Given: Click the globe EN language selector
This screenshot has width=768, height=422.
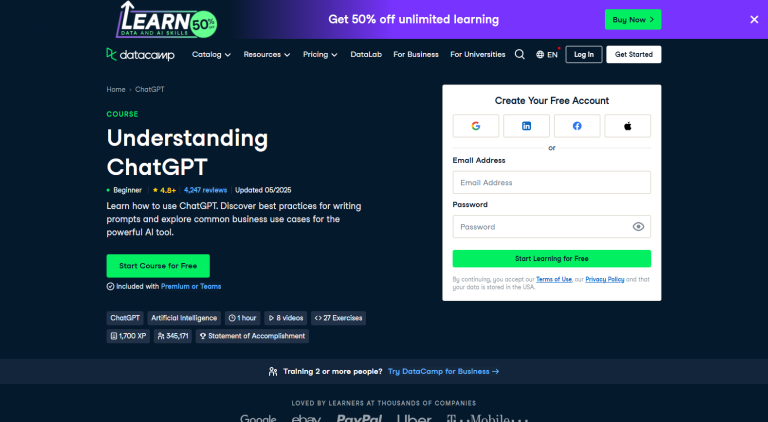Looking at the screenshot, I should coord(547,54).
